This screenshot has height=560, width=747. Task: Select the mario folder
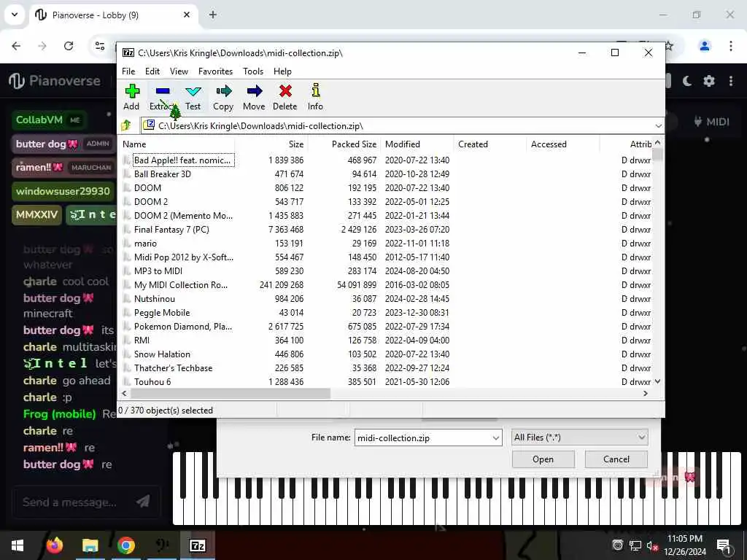click(x=145, y=244)
